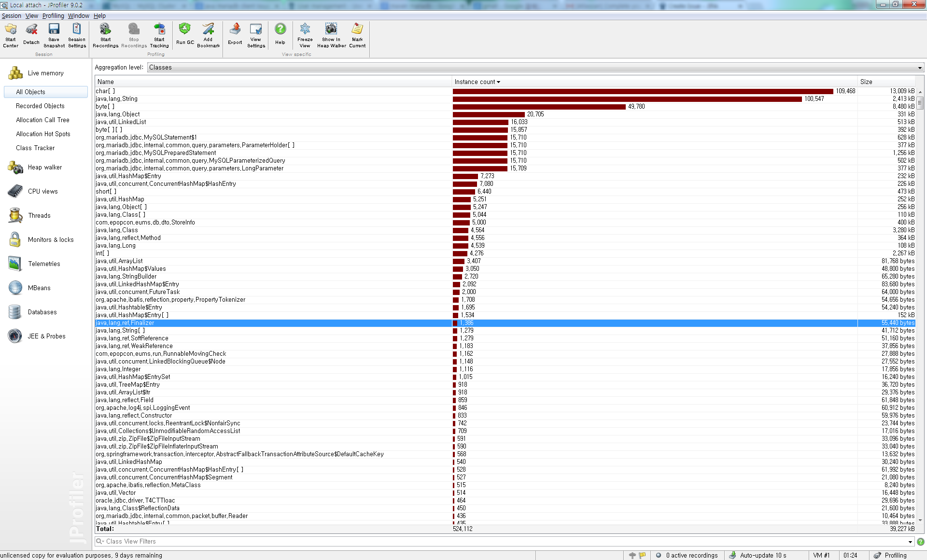Open the CPU views section
Screen dimensions: 927x560
pyautogui.click(x=42, y=192)
